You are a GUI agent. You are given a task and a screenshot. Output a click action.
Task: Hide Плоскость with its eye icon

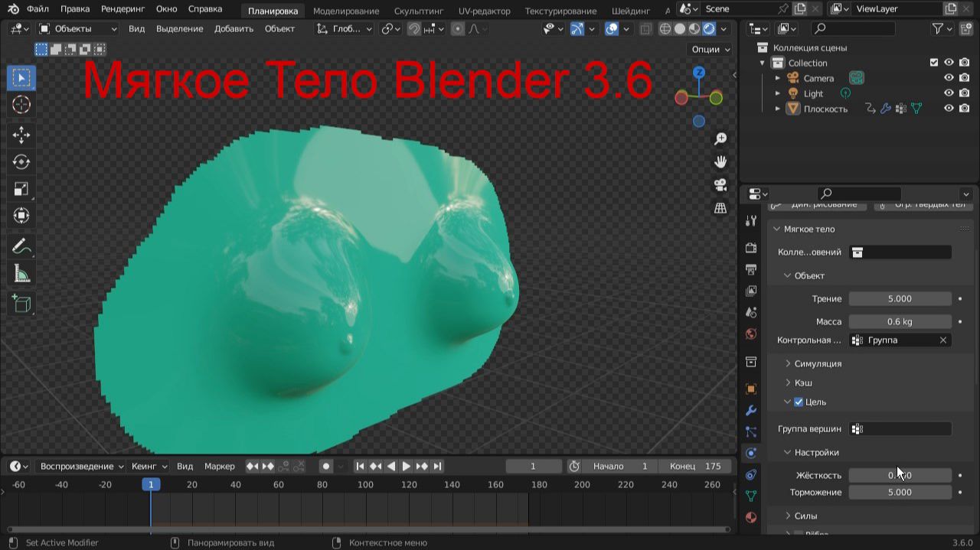(949, 109)
